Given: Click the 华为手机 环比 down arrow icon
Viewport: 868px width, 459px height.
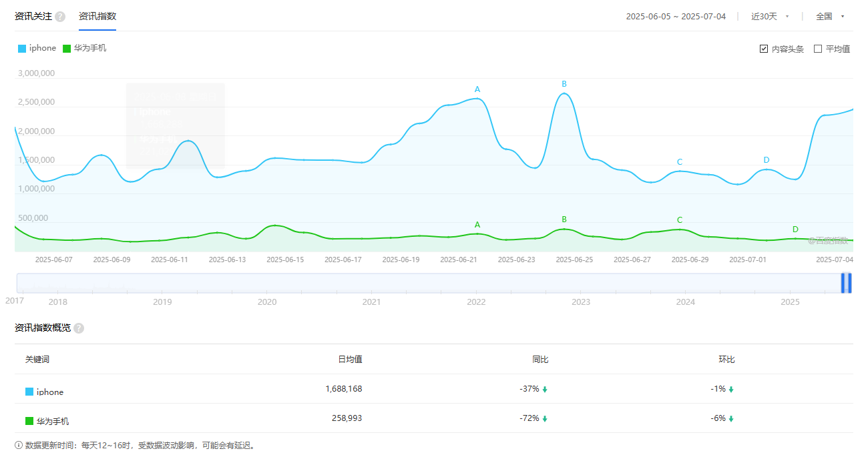Looking at the screenshot, I should (731, 419).
